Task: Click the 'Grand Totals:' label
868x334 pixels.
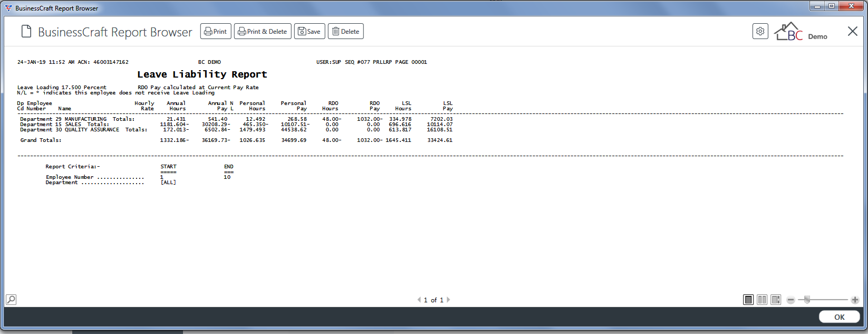Action: [x=41, y=140]
